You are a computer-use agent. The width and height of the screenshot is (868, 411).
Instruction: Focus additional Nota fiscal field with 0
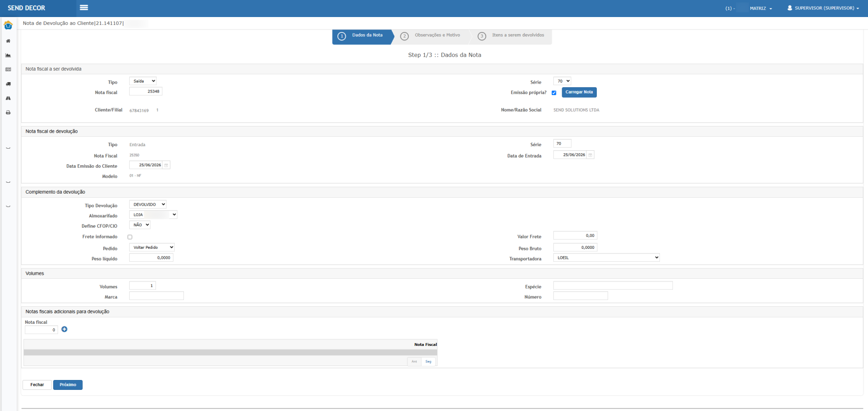(41, 330)
